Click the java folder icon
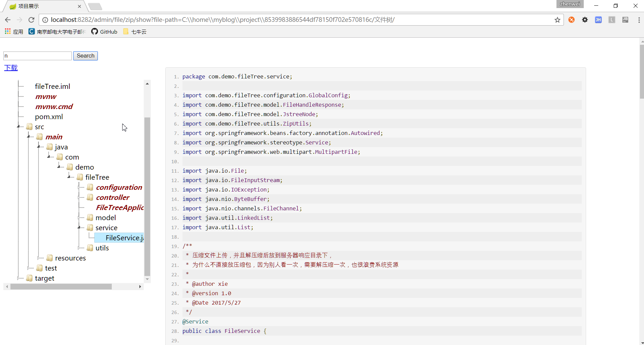The width and height of the screenshot is (644, 345). tap(50, 147)
